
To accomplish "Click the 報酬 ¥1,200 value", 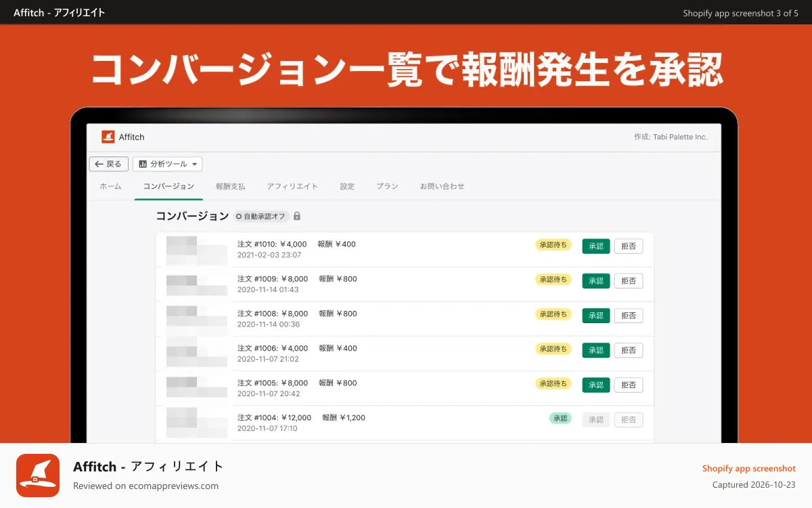I will (x=344, y=417).
